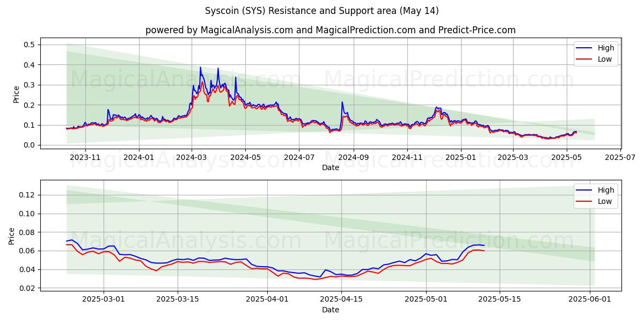
Task: Click 'Low' in the bottom chart legend
Action: pos(605,201)
